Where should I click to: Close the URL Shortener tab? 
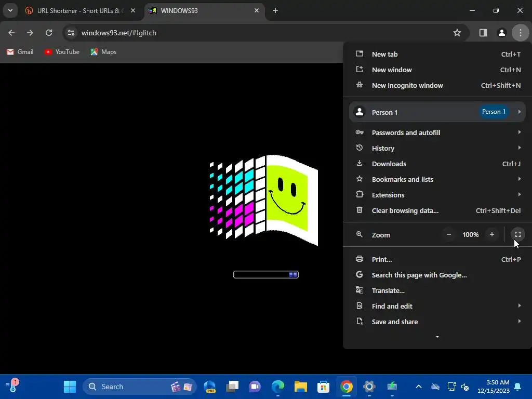pyautogui.click(x=133, y=10)
